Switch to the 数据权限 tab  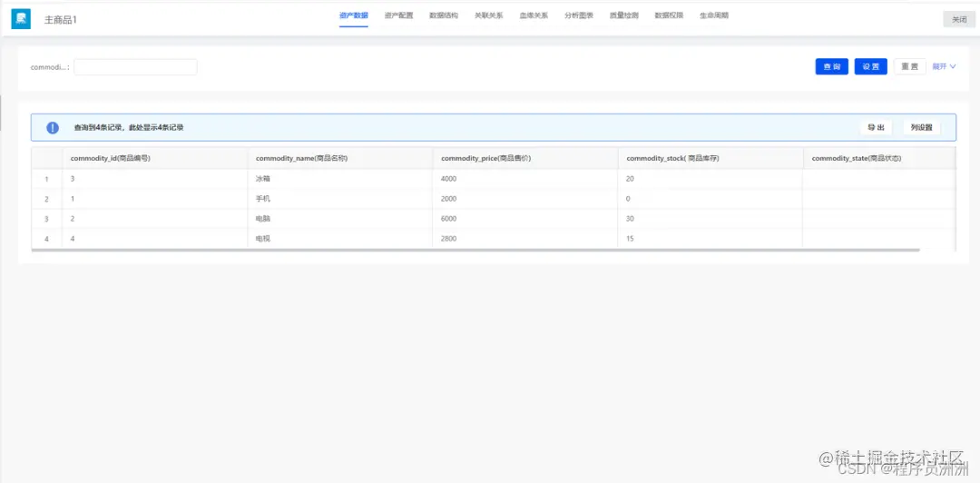point(669,15)
